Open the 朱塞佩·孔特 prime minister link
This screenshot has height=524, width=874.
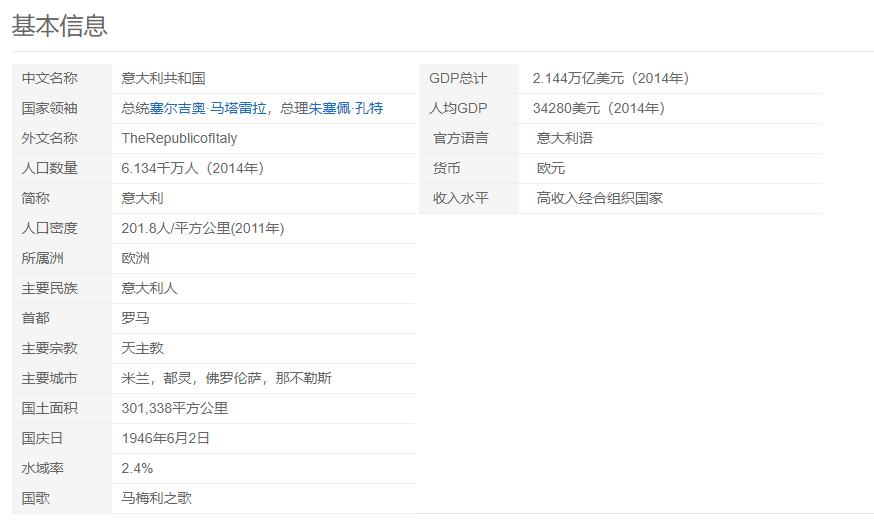click(x=346, y=108)
